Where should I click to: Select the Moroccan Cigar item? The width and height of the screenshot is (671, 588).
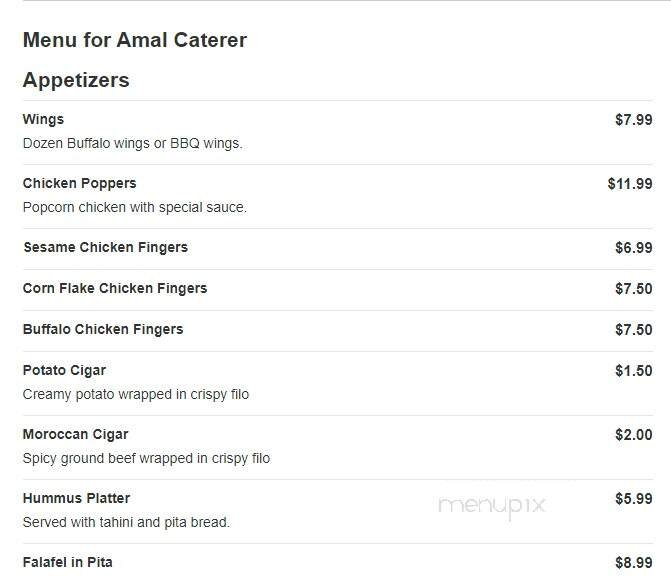click(75, 435)
